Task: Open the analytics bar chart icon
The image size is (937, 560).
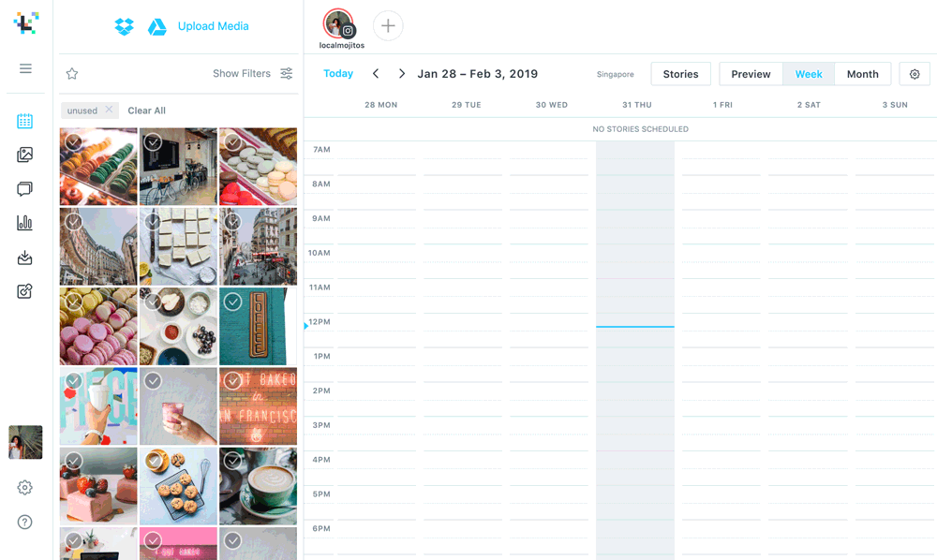Action: [24, 223]
